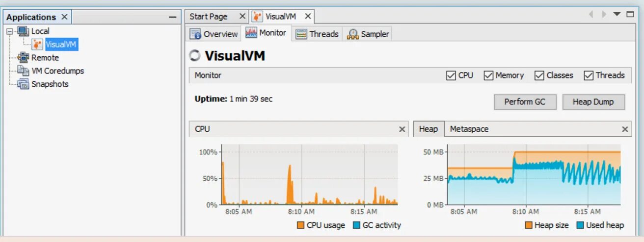Image resolution: width=644 pixels, height=242 pixels.
Task: Click the Remote node icon
Action: [23, 57]
